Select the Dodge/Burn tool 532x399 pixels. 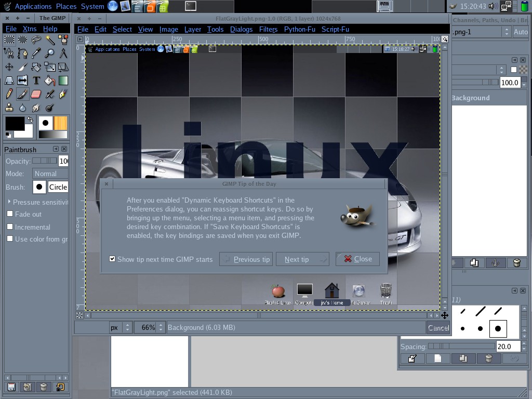point(50,108)
